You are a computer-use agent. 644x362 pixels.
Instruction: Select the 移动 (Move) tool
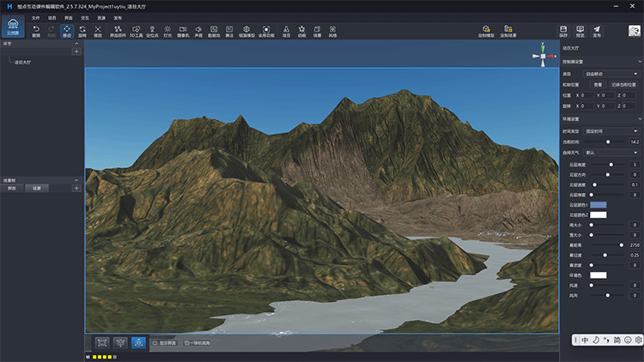pyautogui.click(x=67, y=31)
